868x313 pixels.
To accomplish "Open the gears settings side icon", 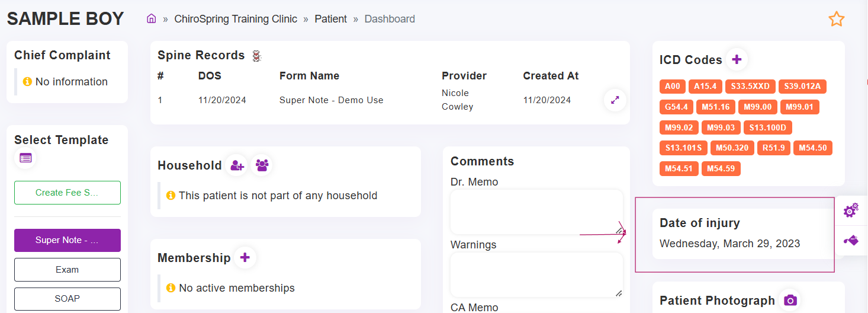I will pos(851,210).
